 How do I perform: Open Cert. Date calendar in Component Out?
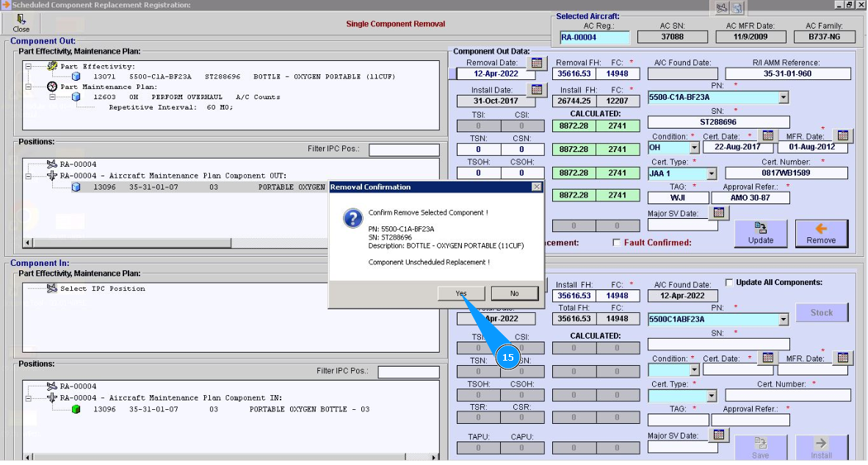[767, 136]
